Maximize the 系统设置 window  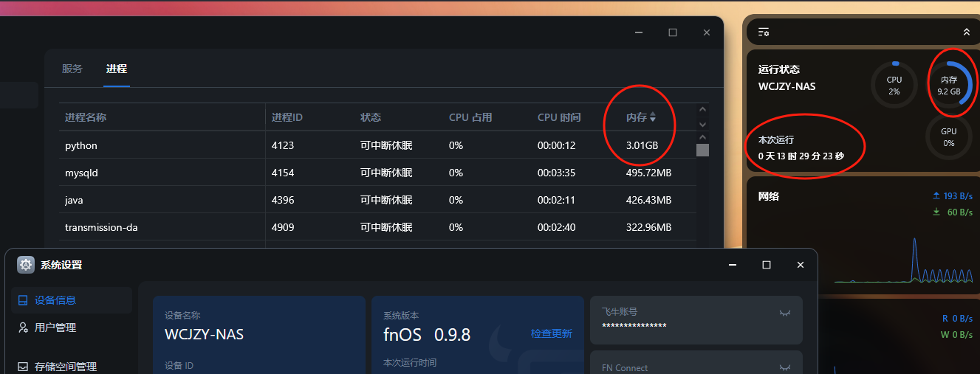pyautogui.click(x=767, y=265)
